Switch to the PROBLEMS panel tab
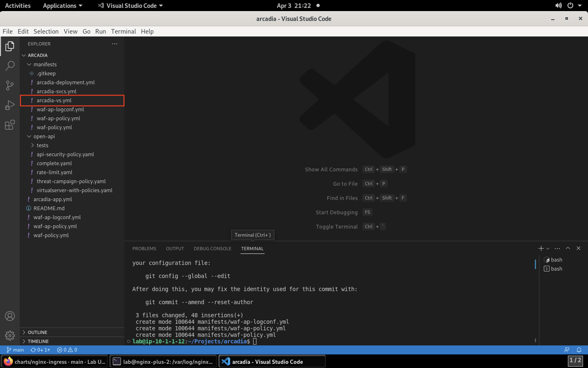This screenshot has width=588, height=368. click(x=144, y=248)
